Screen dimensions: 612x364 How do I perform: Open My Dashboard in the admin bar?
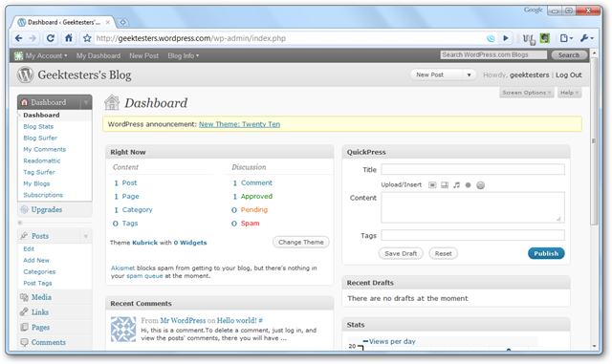pos(98,55)
